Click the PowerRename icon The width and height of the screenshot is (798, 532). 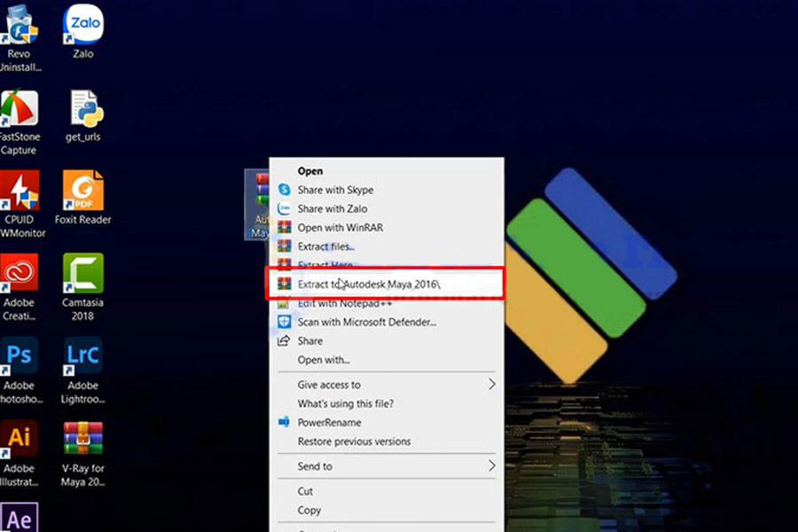[284, 422]
